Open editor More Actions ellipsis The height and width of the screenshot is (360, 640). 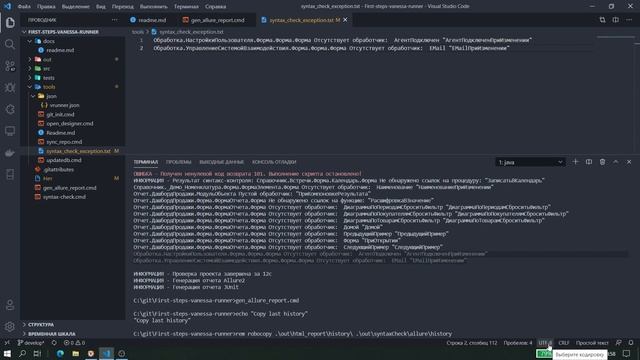click(x=629, y=20)
